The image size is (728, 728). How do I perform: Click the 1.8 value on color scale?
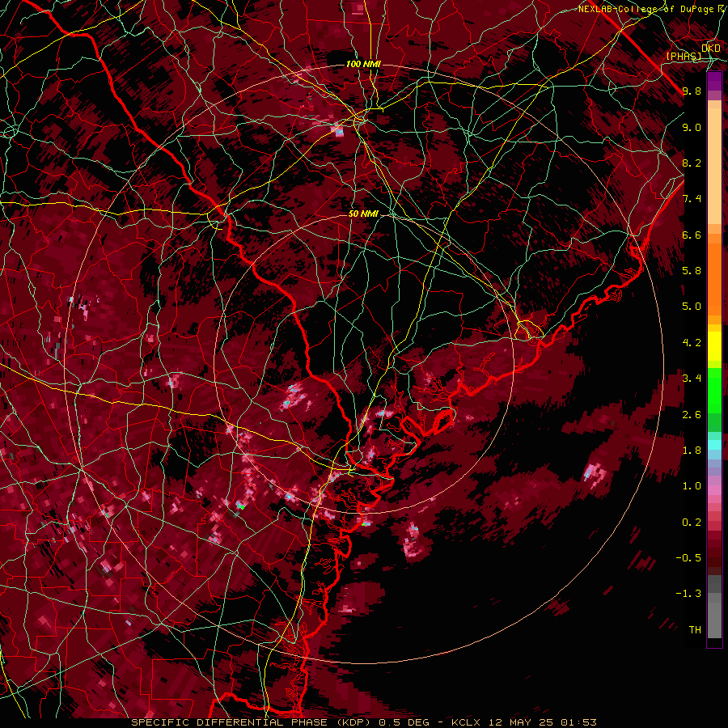click(692, 451)
